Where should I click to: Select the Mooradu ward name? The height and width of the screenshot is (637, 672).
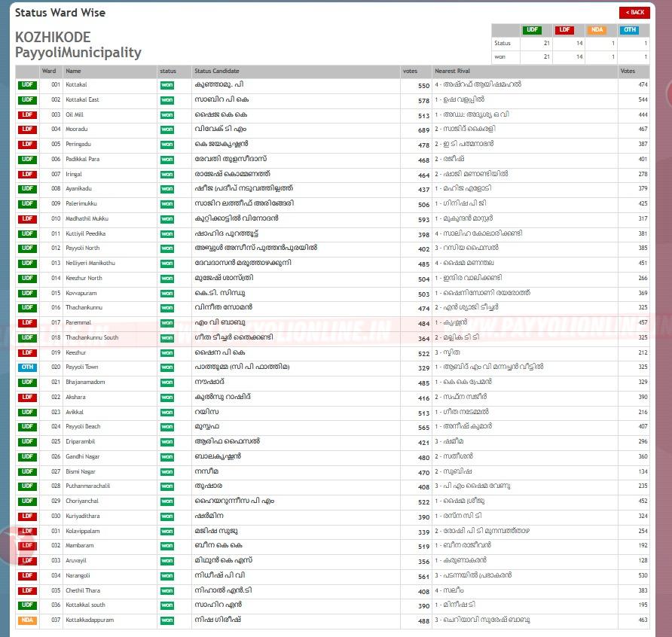click(x=76, y=130)
